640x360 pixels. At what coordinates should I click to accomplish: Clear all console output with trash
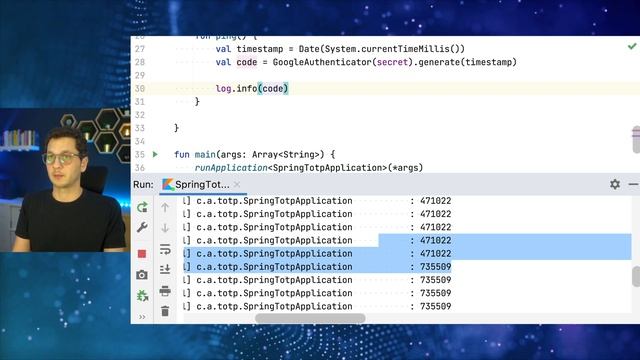(x=165, y=311)
